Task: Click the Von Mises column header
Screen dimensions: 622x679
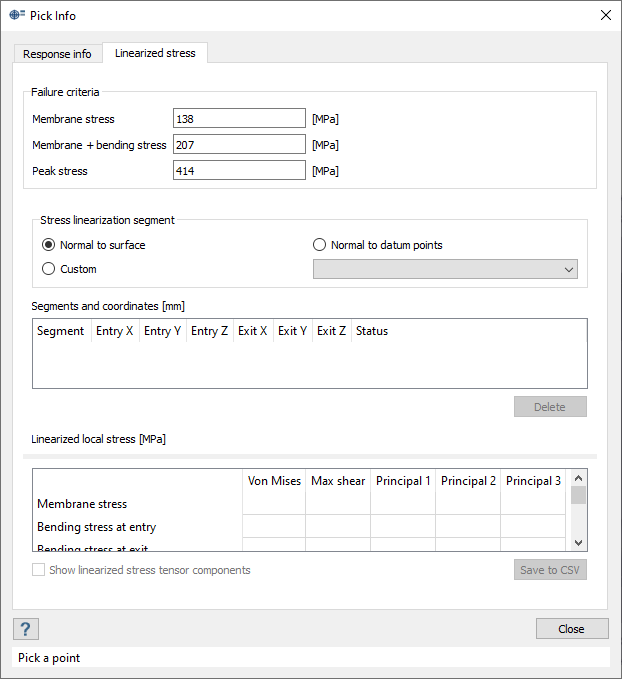Action: [x=274, y=481]
